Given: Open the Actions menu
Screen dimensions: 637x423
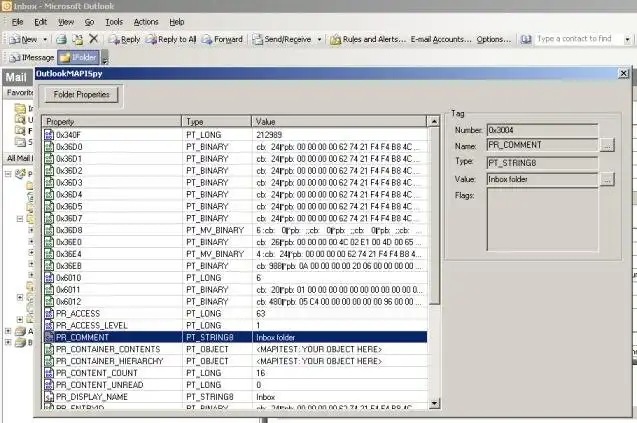Looking at the screenshot, I should [146, 22].
